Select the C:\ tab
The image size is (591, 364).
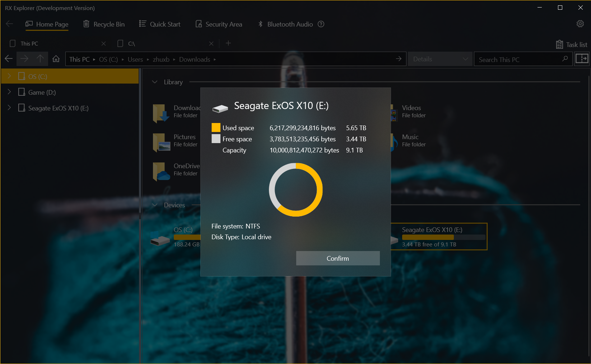(x=162, y=43)
